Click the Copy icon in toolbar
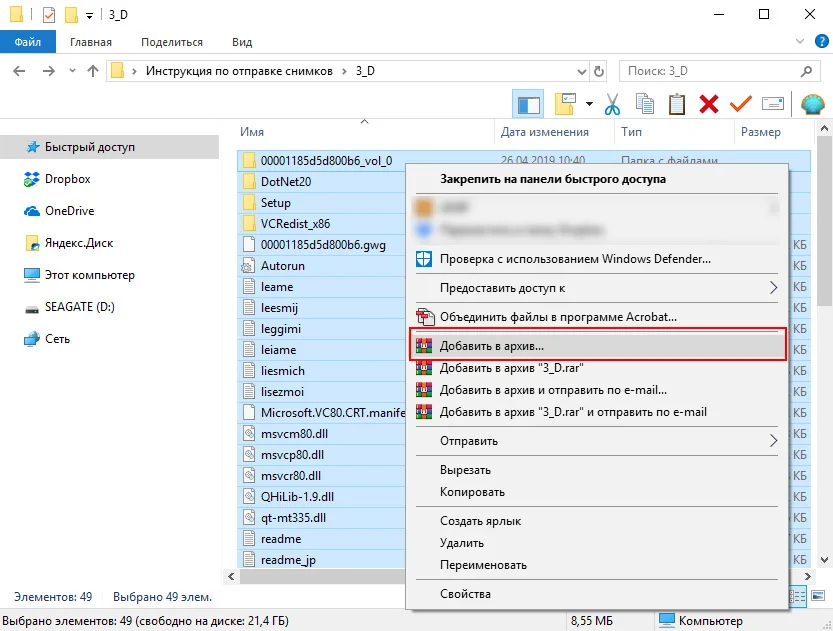Screen dimensions: 833x631 point(645,104)
